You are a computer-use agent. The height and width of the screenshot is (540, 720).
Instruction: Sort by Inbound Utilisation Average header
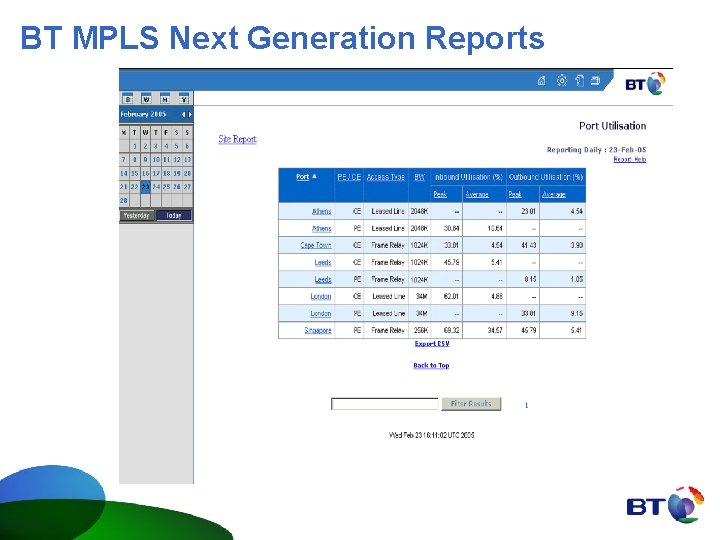477,195
